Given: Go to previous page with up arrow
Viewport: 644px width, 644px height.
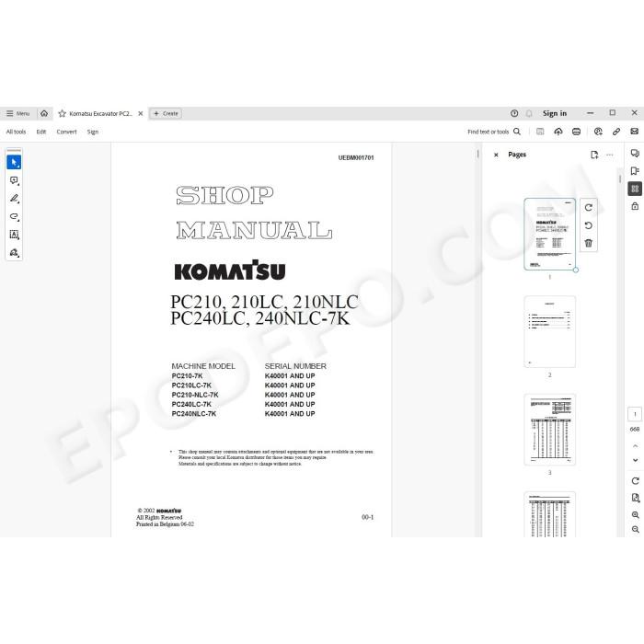Looking at the screenshot, I should tap(635, 446).
